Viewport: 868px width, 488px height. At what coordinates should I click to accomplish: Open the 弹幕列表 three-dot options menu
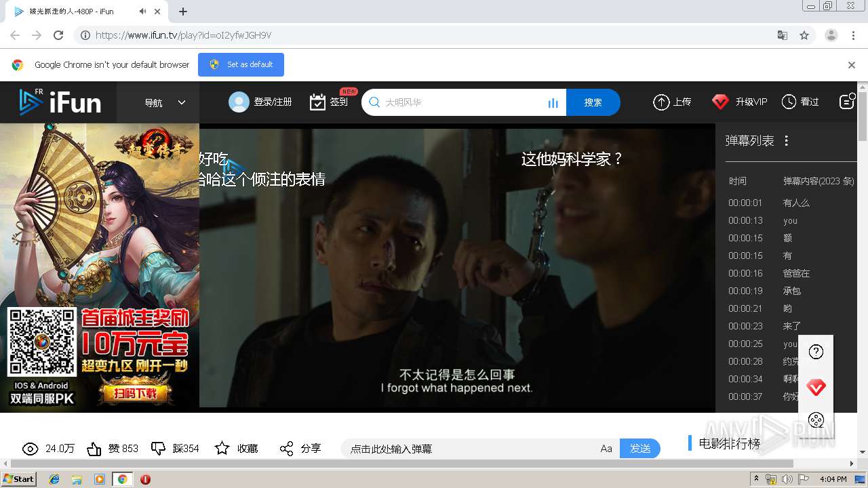pos(787,141)
